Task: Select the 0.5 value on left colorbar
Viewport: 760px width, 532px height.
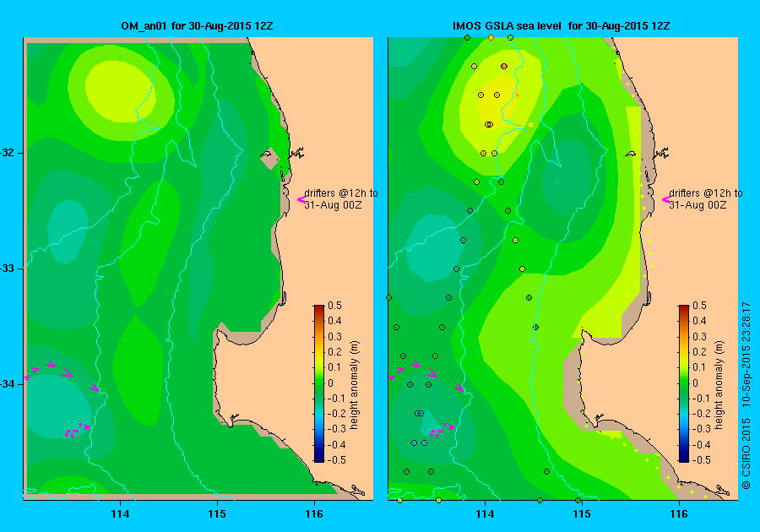Action: click(335, 306)
